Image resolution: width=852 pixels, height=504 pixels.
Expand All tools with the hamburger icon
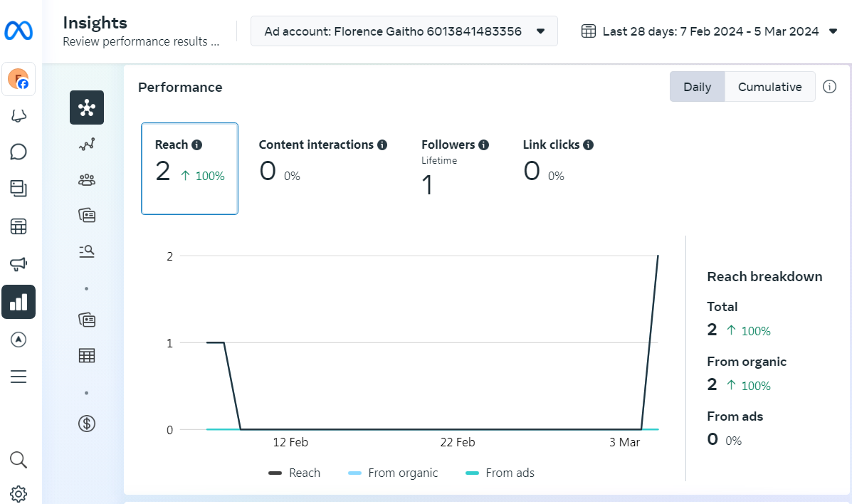click(19, 377)
